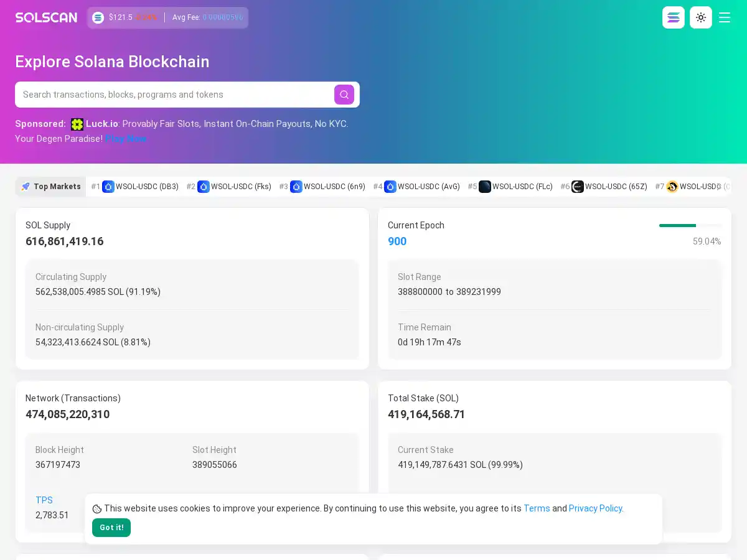Image resolution: width=747 pixels, height=560 pixels.
Task: Click the cookie clock icon in consent banner
Action: pyautogui.click(x=98, y=508)
